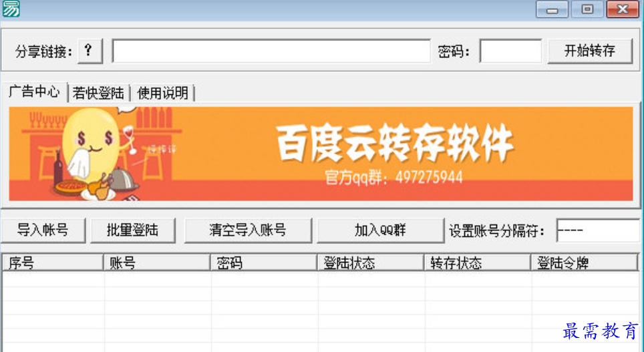Maximize the window

(587, 9)
